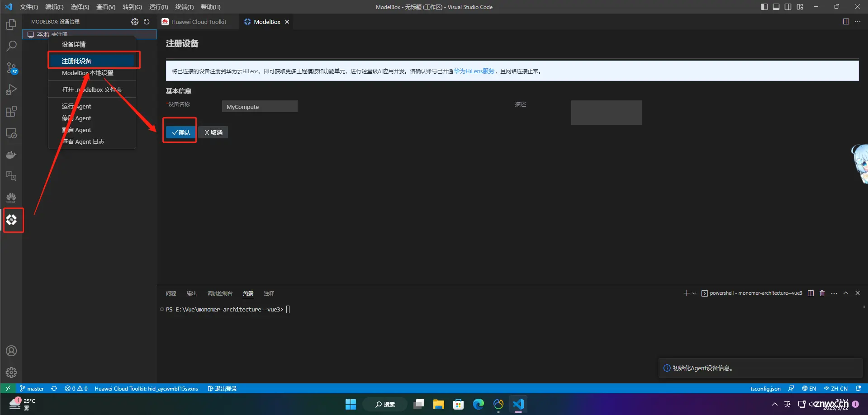Kill the terminal with trash icon
This screenshot has width=868, height=415.
(822, 293)
